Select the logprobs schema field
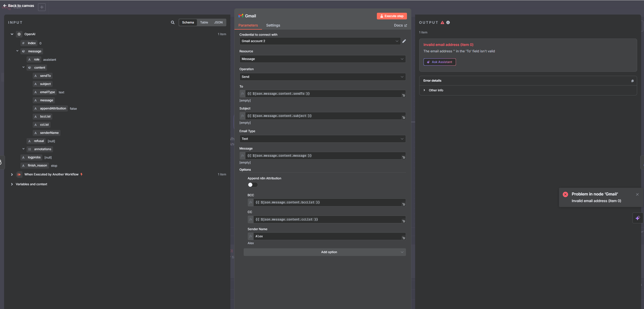The height and width of the screenshot is (309, 644). 32,157
